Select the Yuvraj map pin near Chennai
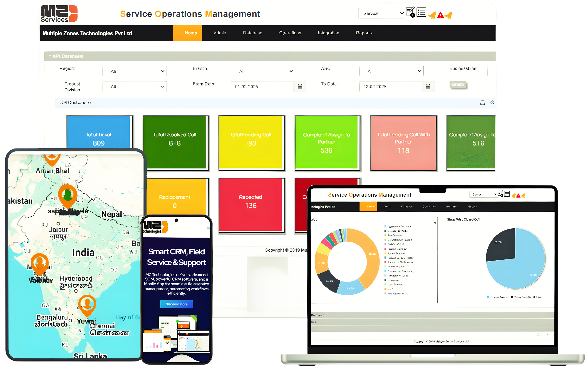588x369 pixels. (87, 306)
